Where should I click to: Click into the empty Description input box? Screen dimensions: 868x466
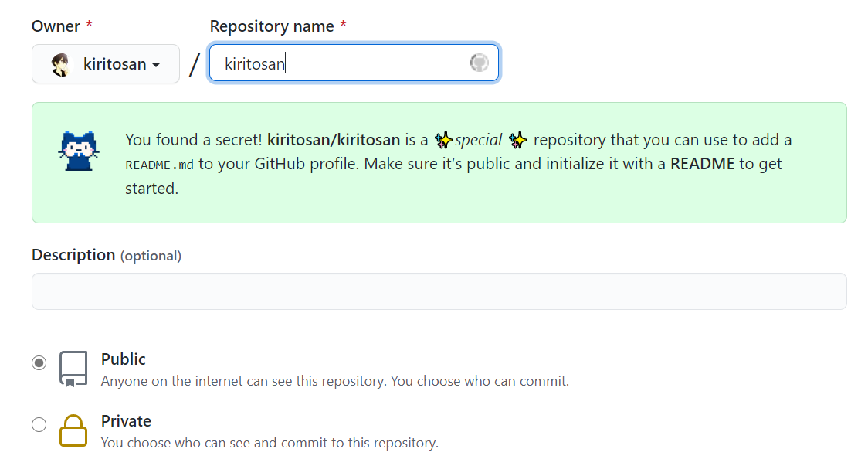439,291
